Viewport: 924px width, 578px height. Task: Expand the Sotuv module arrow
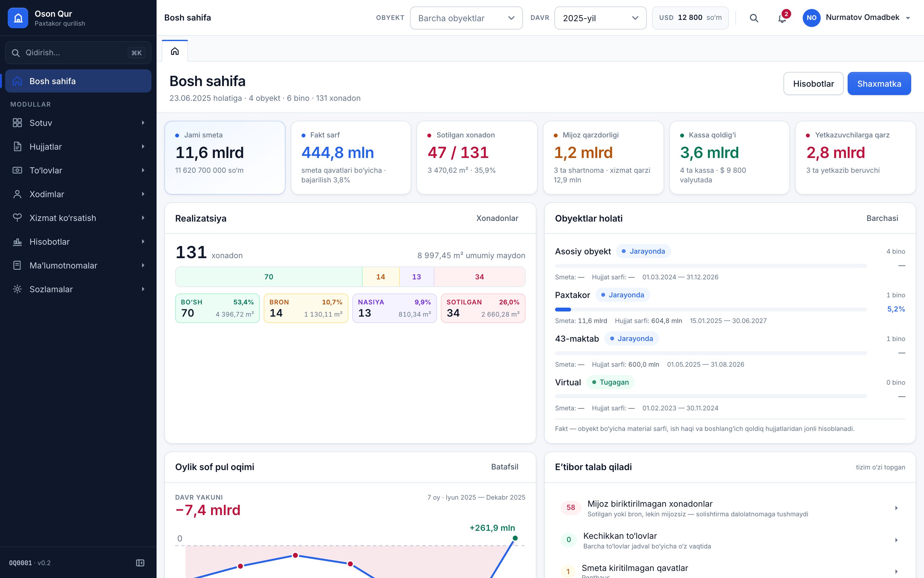pyautogui.click(x=143, y=123)
